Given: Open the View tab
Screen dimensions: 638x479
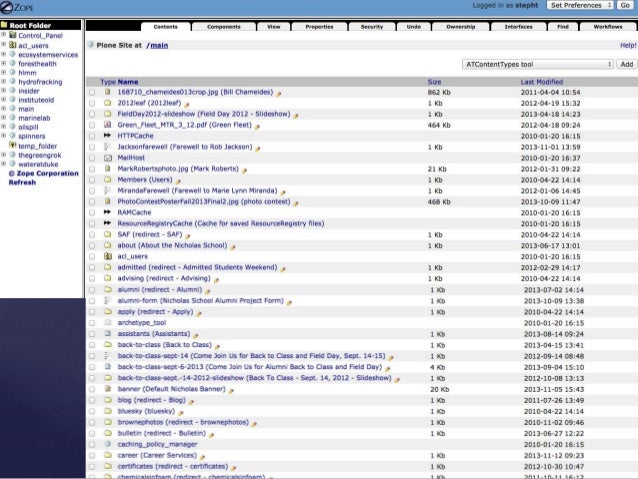Looking at the screenshot, I should tap(274, 26).
